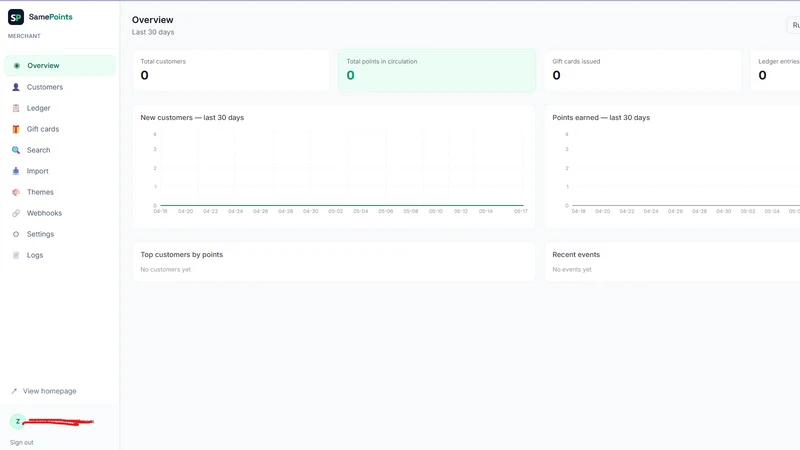
Task: Select the Ledger entries stat card
Action: (x=775, y=70)
